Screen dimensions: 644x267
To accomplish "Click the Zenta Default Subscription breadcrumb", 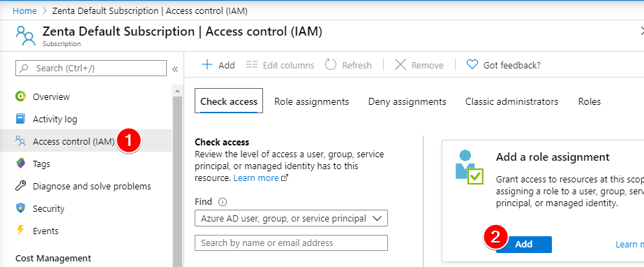I will [x=149, y=11].
